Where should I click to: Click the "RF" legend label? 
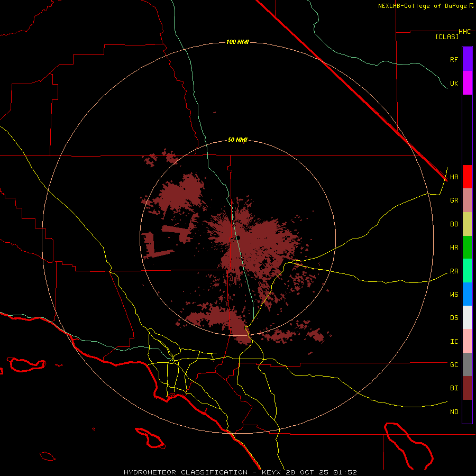click(454, 59)
